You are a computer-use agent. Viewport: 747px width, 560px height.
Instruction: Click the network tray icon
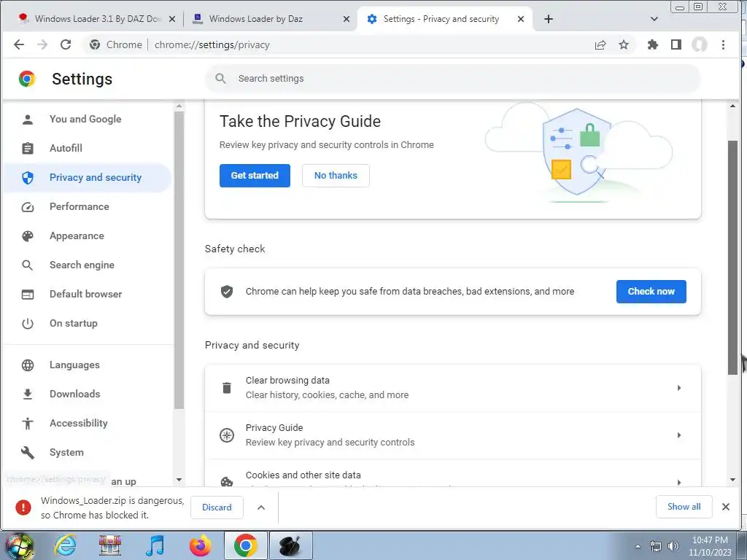[656, 546]
